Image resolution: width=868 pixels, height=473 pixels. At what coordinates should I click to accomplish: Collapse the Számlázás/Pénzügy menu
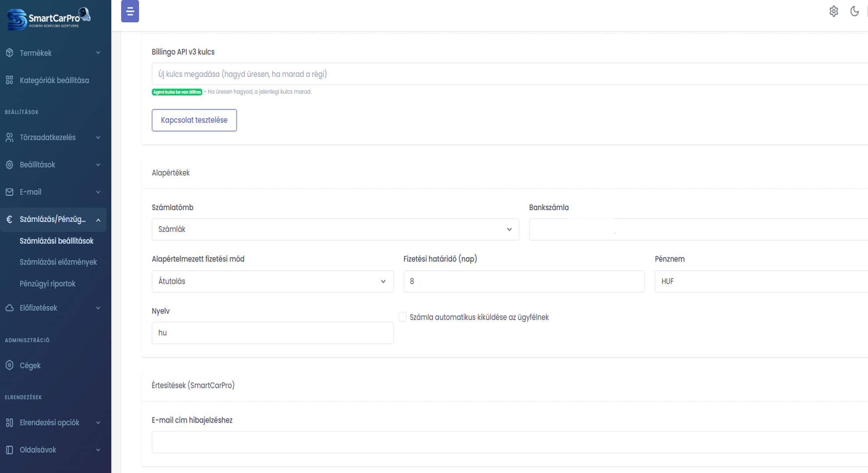(98, 219)
